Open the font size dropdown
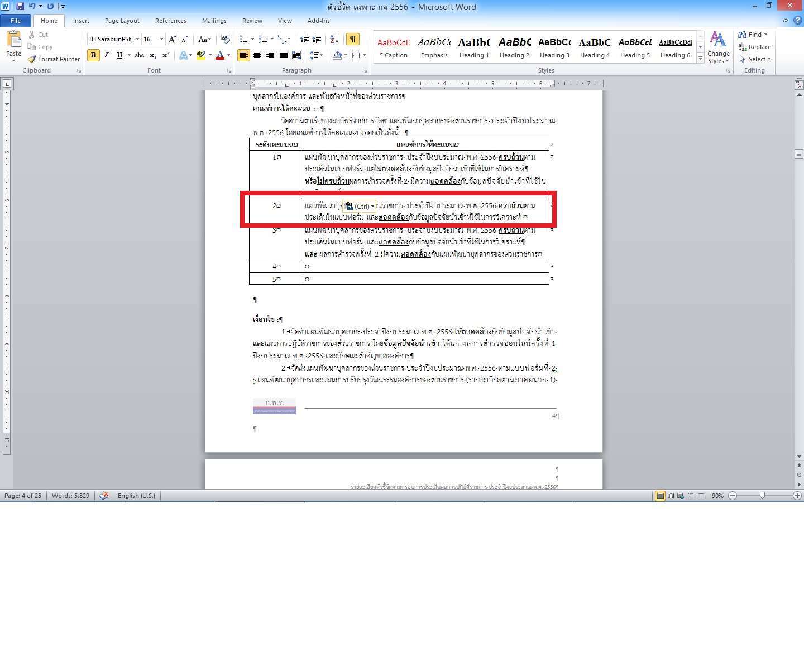This screenshot has width=804, height=672. 162,39
